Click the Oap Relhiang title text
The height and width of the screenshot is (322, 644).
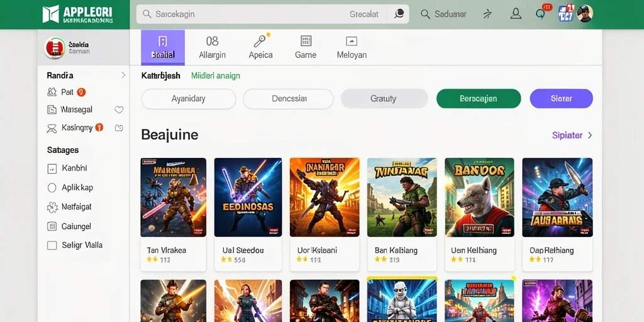pyautogui.click(x=552, y=250)
